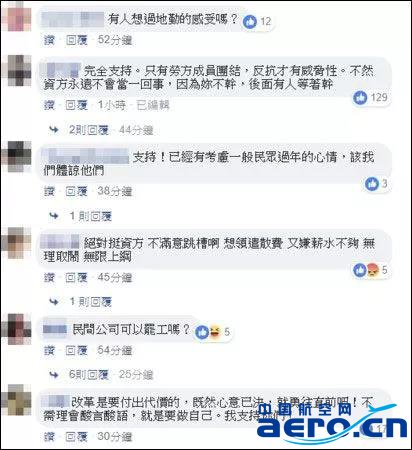Click 已編輯 to view edit history
412x450 pixels.
153,105
